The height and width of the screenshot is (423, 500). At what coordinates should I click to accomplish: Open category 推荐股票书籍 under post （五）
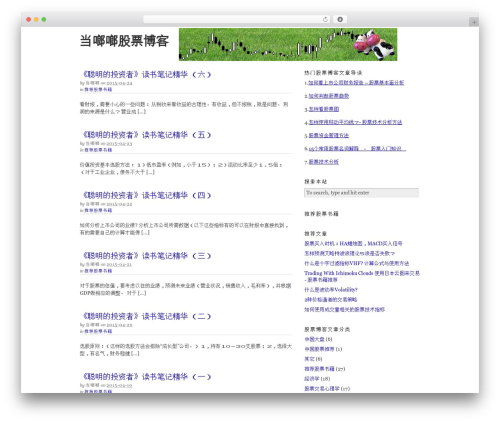click(98, 150)
